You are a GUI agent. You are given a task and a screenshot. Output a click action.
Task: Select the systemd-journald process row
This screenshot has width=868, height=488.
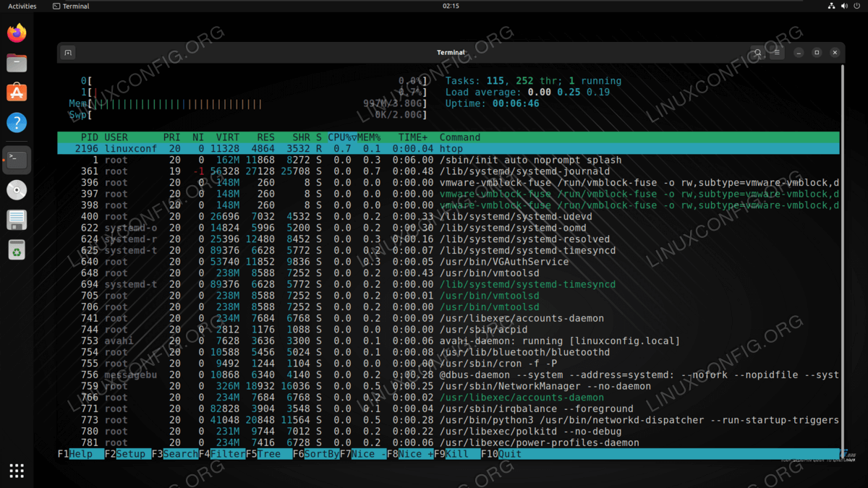pos(448,171)
